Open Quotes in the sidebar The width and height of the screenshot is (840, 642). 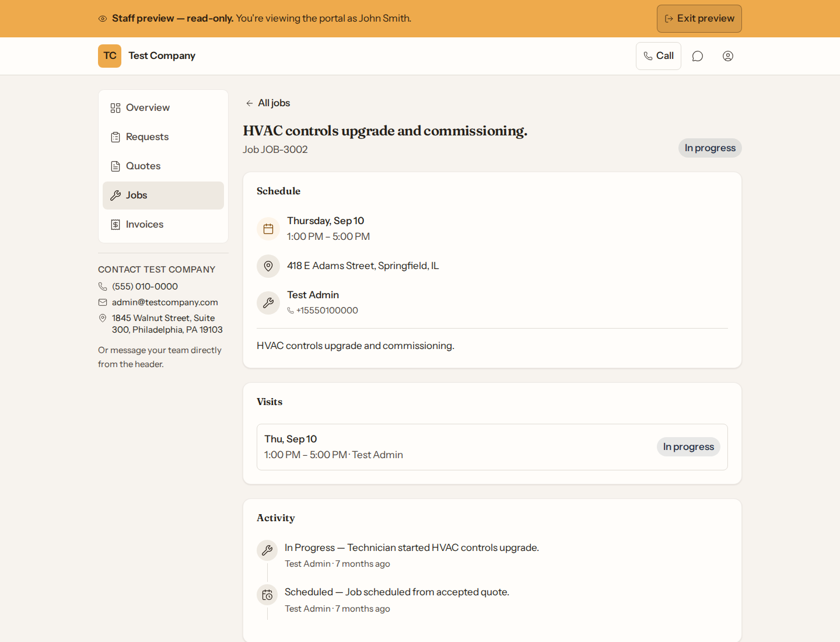tap(163, 166)
